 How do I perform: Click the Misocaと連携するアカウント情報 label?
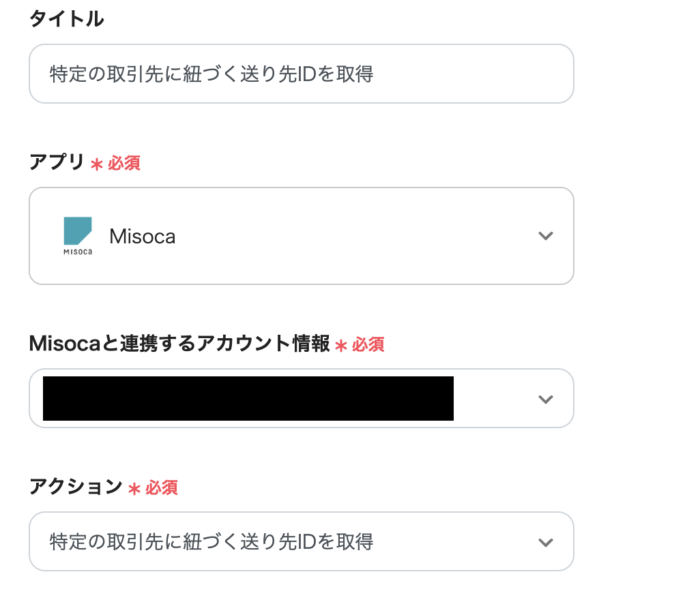(179, 344)
